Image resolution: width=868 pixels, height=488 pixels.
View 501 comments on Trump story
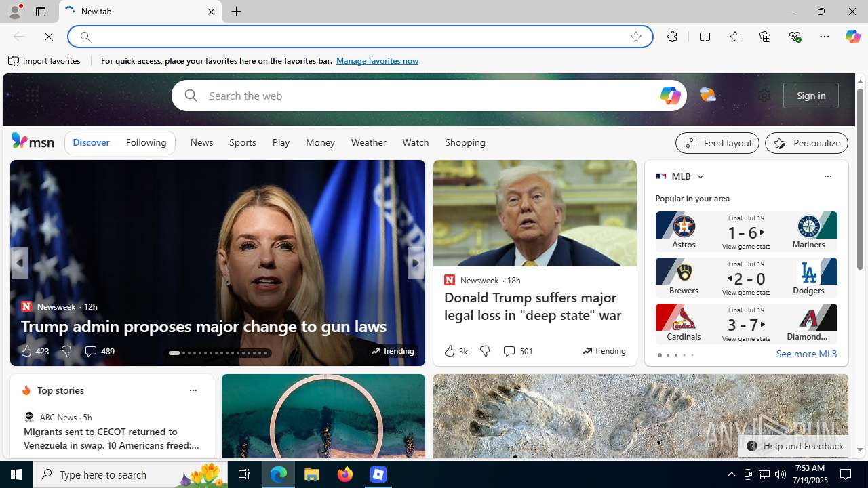pos(517,351)
